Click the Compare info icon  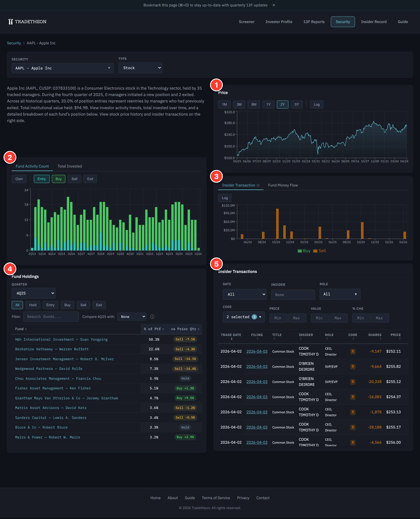[152, 317]
